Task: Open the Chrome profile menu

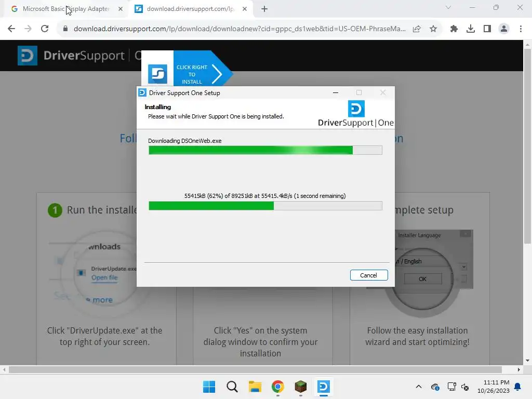Action: [504, 29]
